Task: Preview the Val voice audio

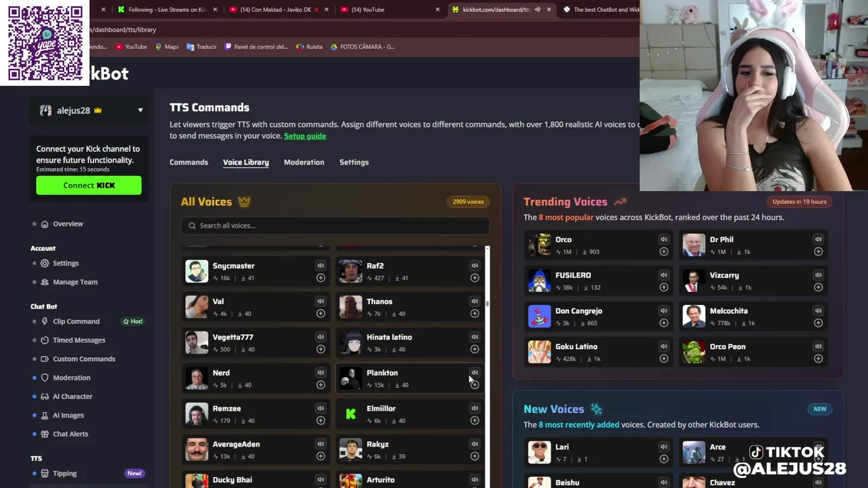Action: pos(321,302)
